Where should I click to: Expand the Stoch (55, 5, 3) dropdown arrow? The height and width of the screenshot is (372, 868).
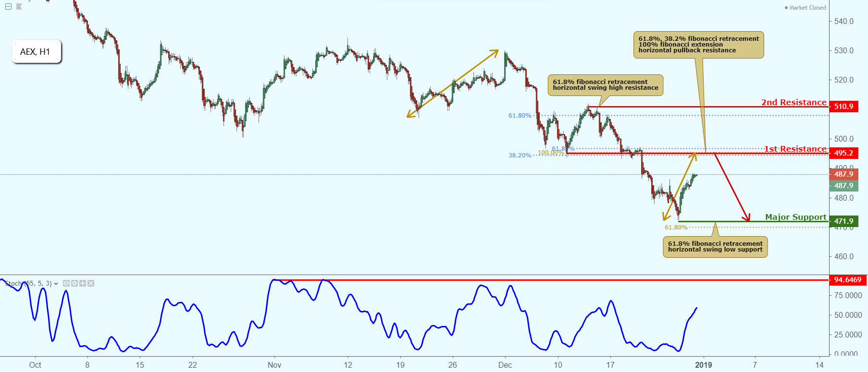[x=56, y=284]
